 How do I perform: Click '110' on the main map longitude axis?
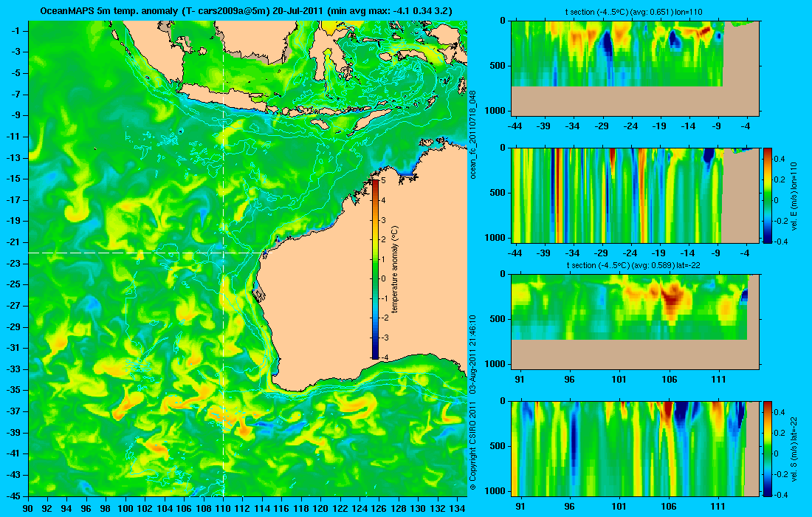tap(223, 508)
